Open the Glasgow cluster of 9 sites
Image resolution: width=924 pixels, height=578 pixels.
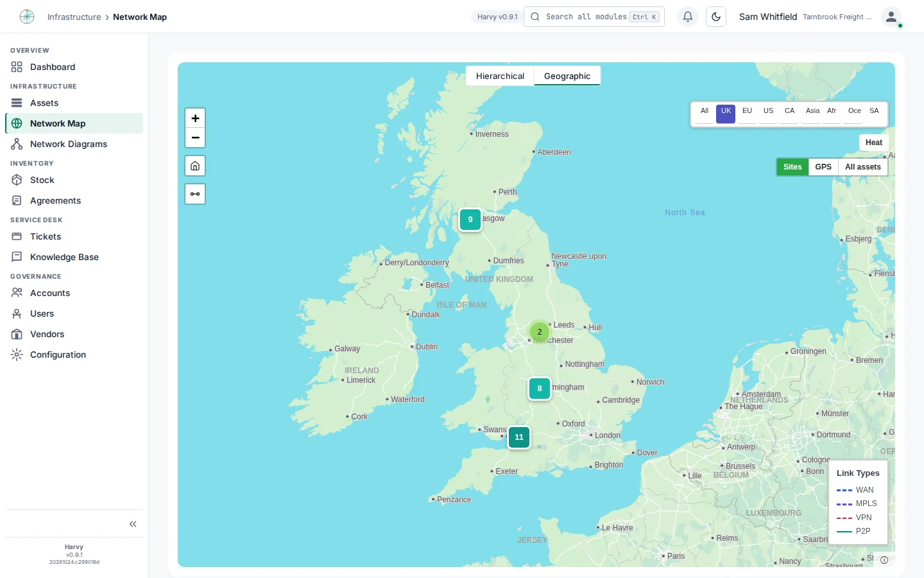click(470, 220)
